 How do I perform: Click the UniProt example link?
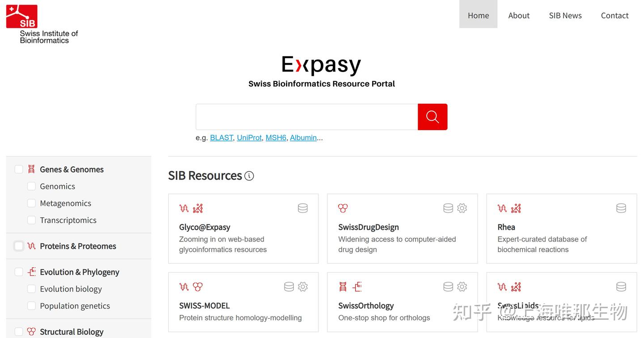pos(249,138)
